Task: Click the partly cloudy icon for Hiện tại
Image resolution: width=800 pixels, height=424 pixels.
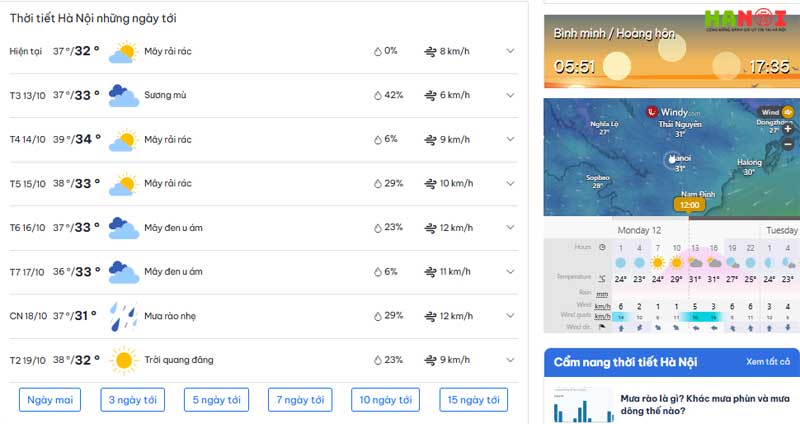Action: pyautogui.click(x=123, y=52)
